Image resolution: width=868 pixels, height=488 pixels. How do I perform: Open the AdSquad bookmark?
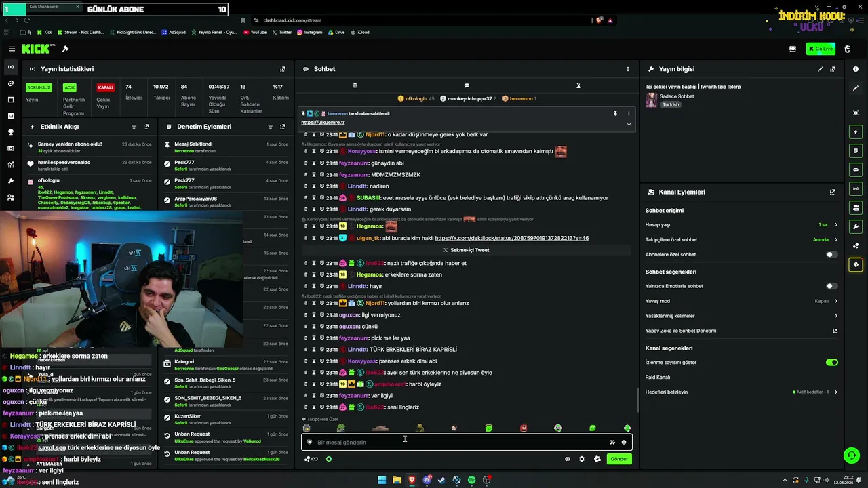click(173, 32)
